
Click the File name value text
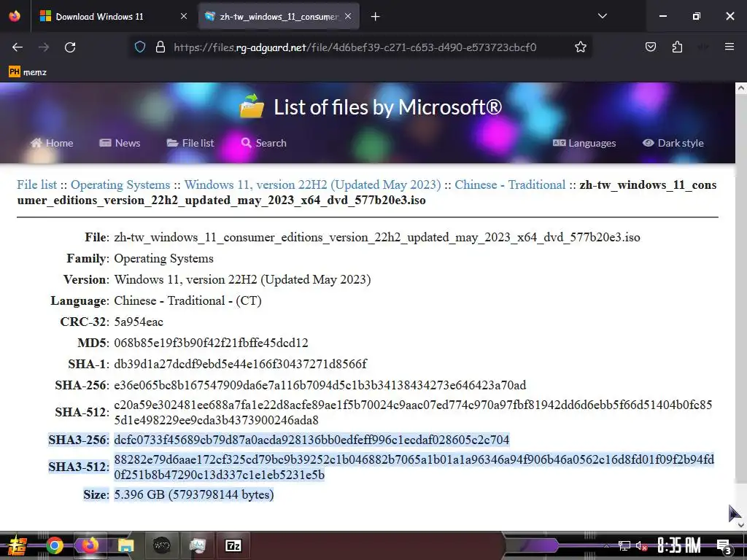point(377,237)
